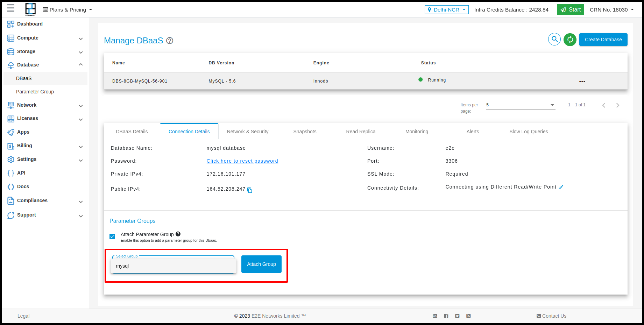
Task: Click the green Start button
Action: pos(571,9)
